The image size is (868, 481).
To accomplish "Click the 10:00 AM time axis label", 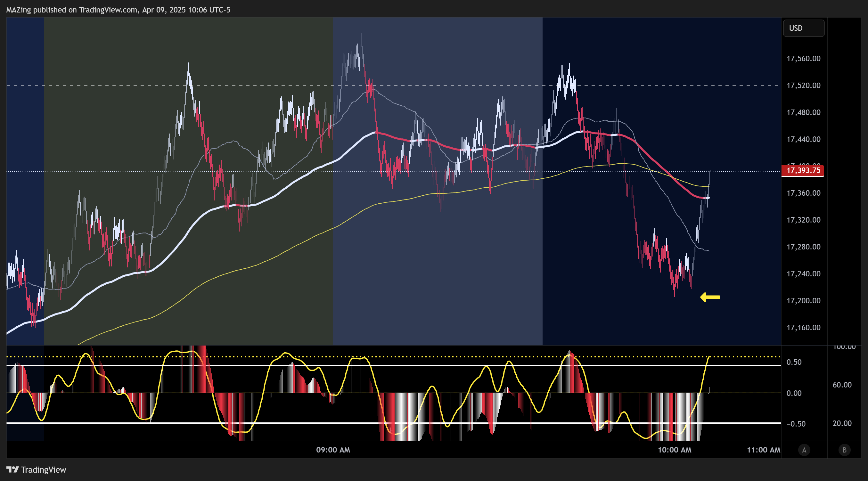I will pos(675,450).
